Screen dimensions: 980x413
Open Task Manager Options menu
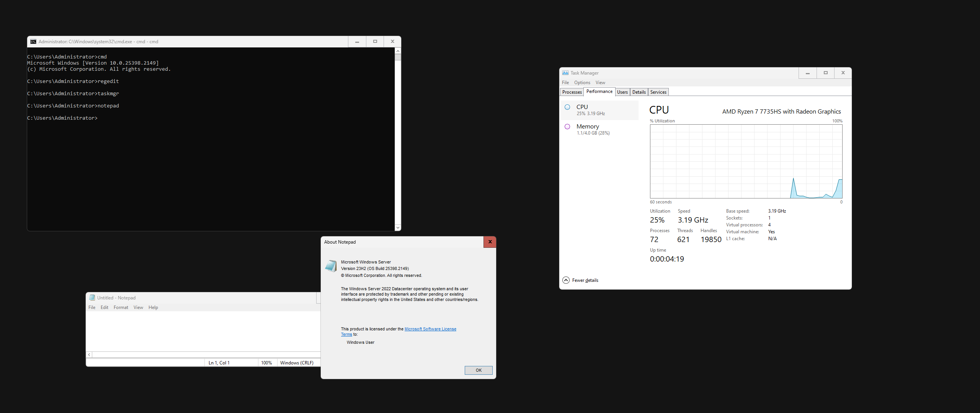[582, 83]
